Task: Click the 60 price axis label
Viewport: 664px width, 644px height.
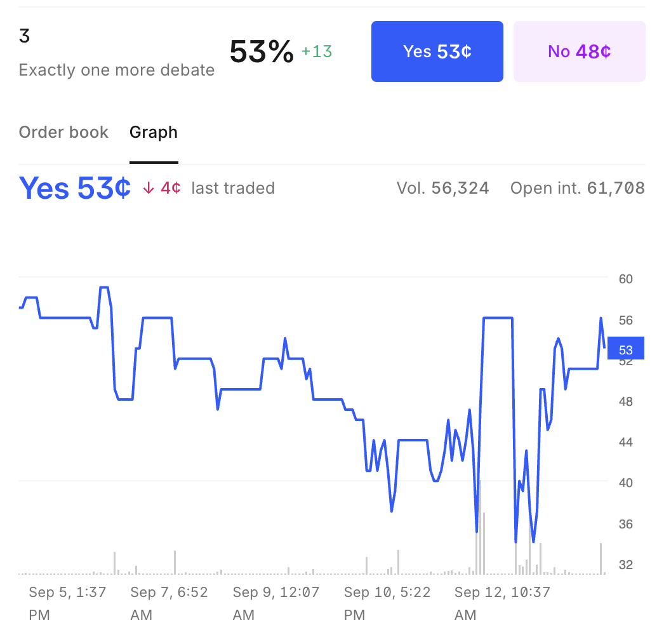Action: pyautogui.click(x=625, y=279)
